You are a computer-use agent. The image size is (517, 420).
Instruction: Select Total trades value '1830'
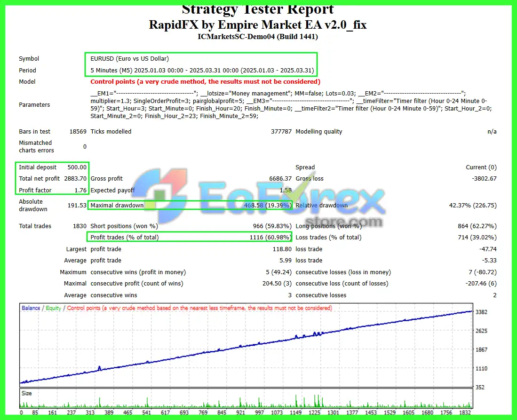(x=80, y=226)
